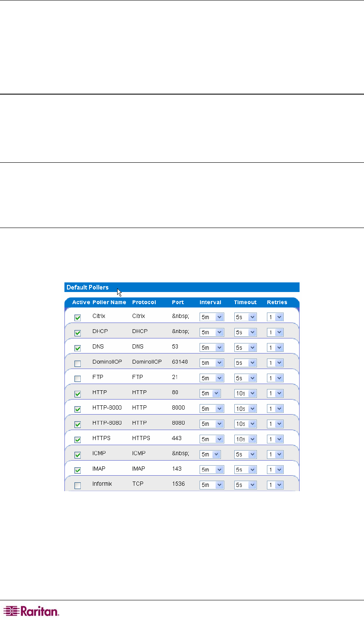364x620 pixels.
Task: Expand the HTTP-8080 timeout dropdown
Action: coord(245,424)
